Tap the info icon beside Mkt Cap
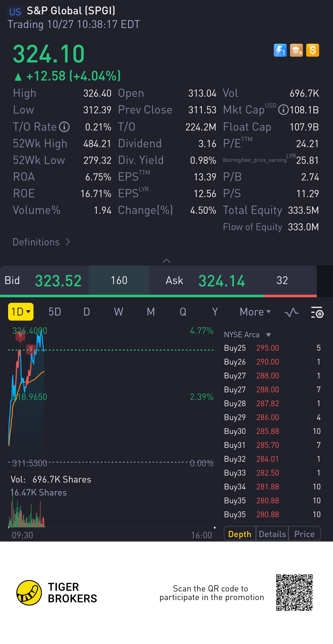This screenshot has width=333, height=644. 283,110
